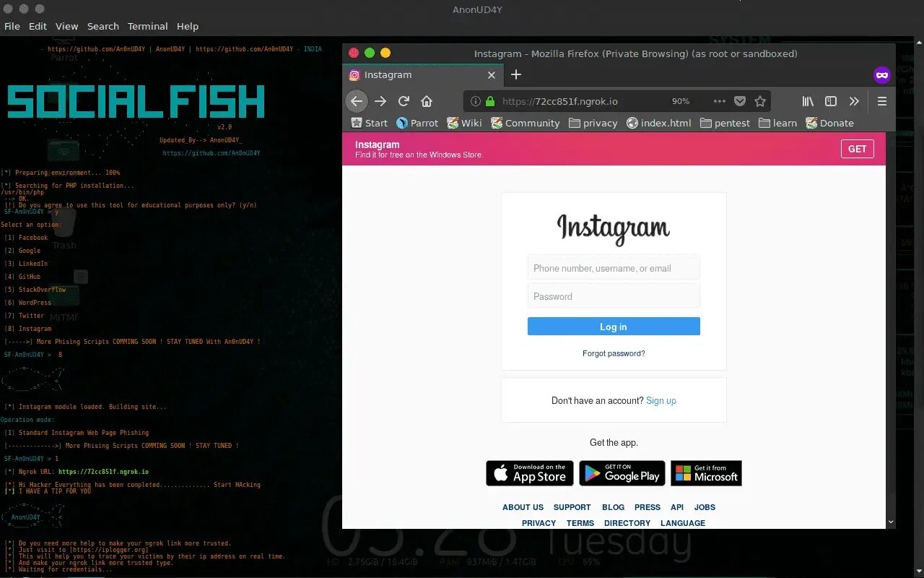The width and height of the screenshot is (924, 578).
Task: Open the LANGUAGE footer link
Action: [x=683, y=523]
